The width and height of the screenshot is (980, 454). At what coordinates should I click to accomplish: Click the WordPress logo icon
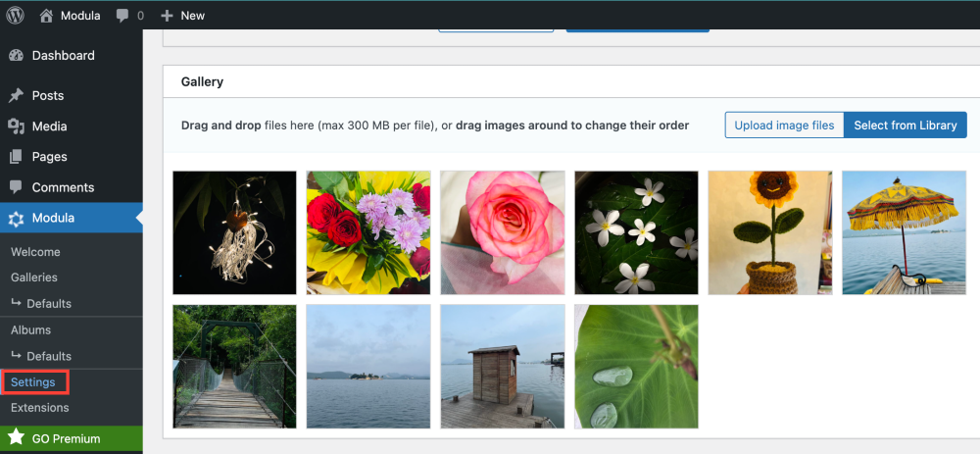pyautogui.click(x=16, y=16)
